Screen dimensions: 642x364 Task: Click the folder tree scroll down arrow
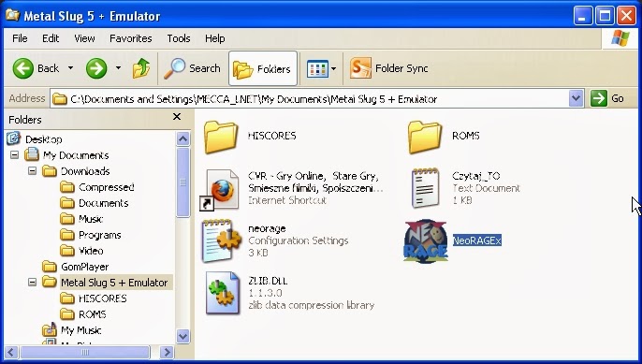tap(183, 336)
